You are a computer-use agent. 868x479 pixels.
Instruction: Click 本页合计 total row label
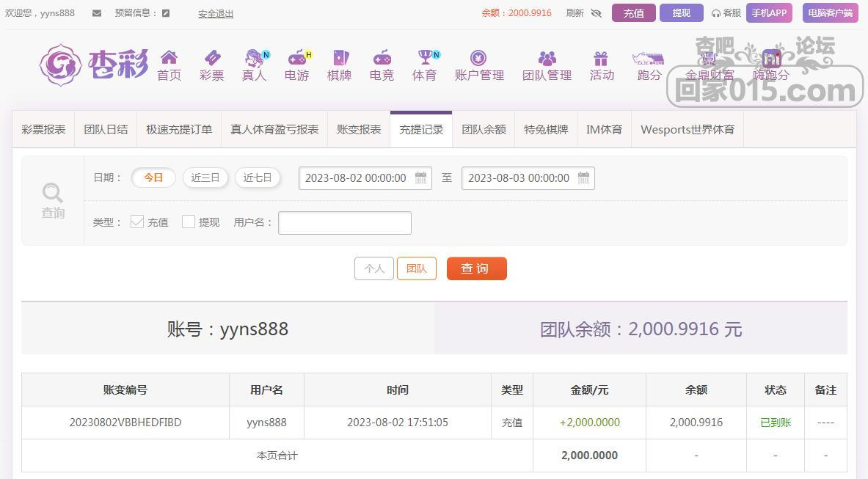tap(277, 456)
